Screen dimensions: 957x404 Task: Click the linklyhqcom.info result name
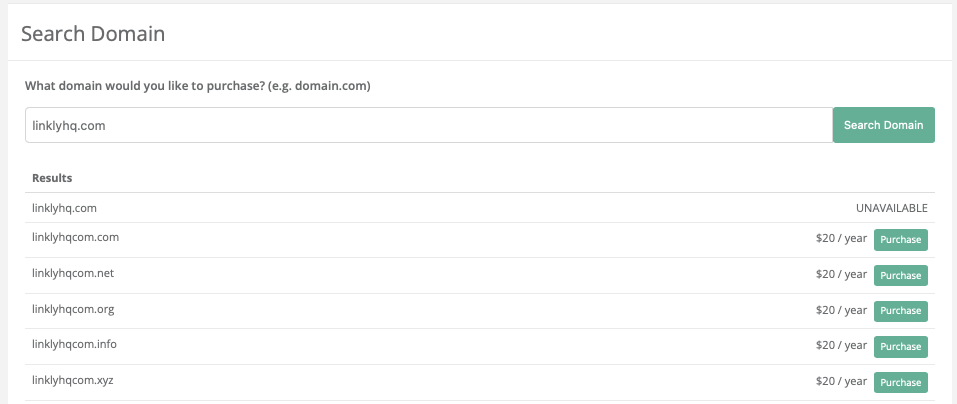click(75, 344)
